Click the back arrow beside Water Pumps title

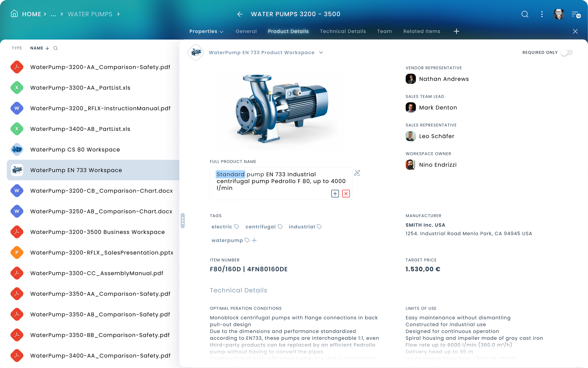click(240, 14)
